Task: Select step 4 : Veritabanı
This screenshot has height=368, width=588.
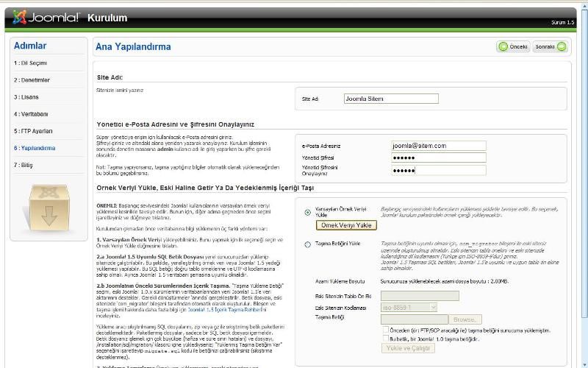Action: click(x=31, y=114)
